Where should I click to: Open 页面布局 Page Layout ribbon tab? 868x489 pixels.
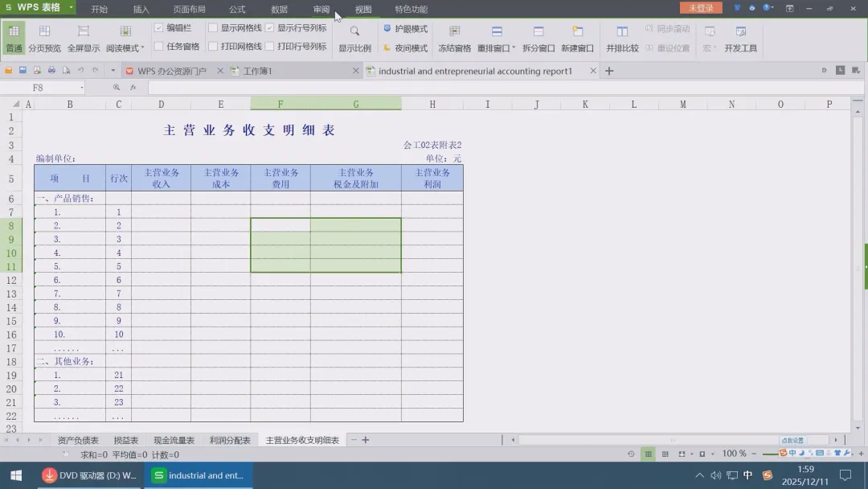tap(189, 10)
